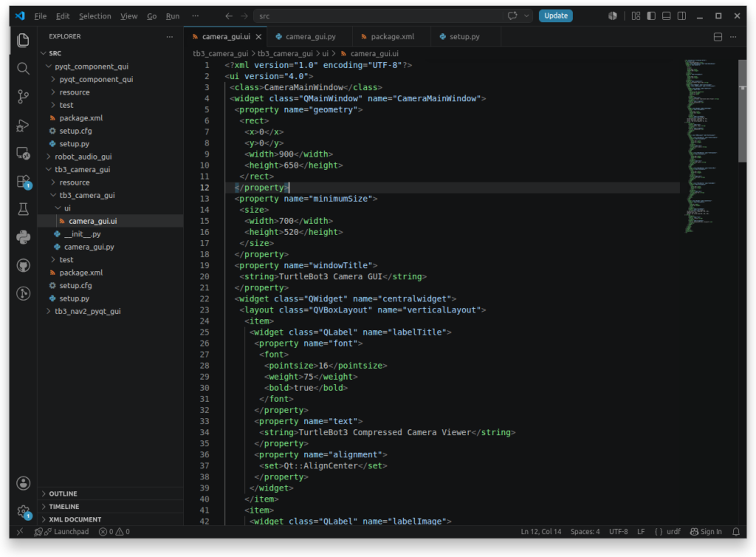Open setup.cfg under pyqt_component_gui
This screenshot has width=756, height=557.
click(x=111, y=131)
